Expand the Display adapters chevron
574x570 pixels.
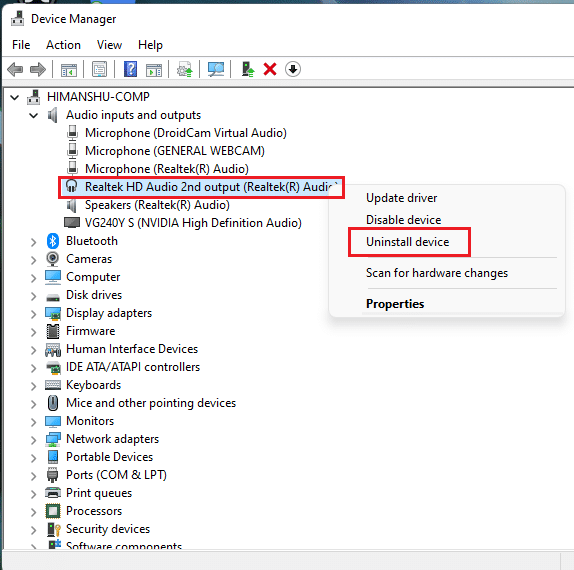point(34,314)
